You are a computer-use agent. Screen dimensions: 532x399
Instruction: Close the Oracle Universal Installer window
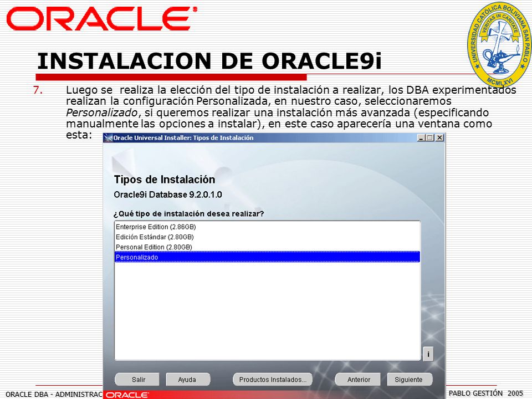pyautogui.click(x=439, y=138)
